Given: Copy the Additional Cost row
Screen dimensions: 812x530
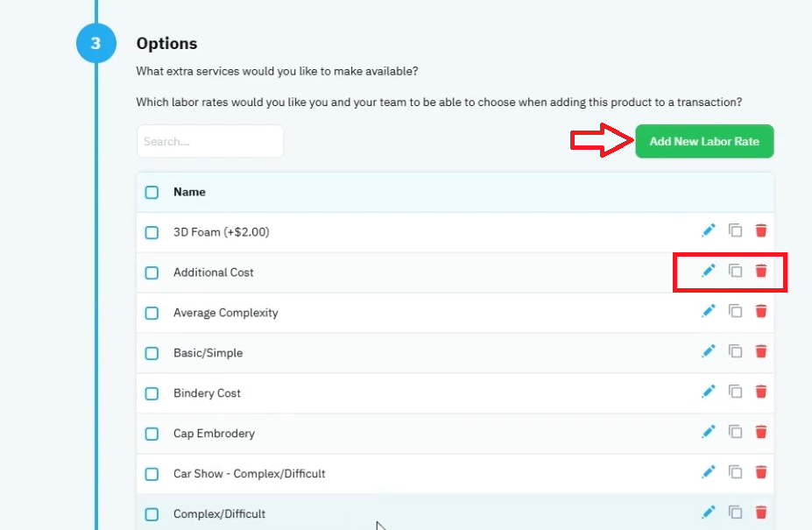Looking at the screenshot, I should pyautogui.click(x=736, y=271).
